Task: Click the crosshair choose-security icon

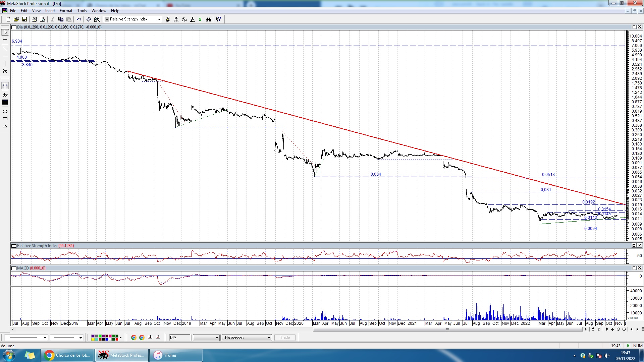Action: tap(89, 19)
